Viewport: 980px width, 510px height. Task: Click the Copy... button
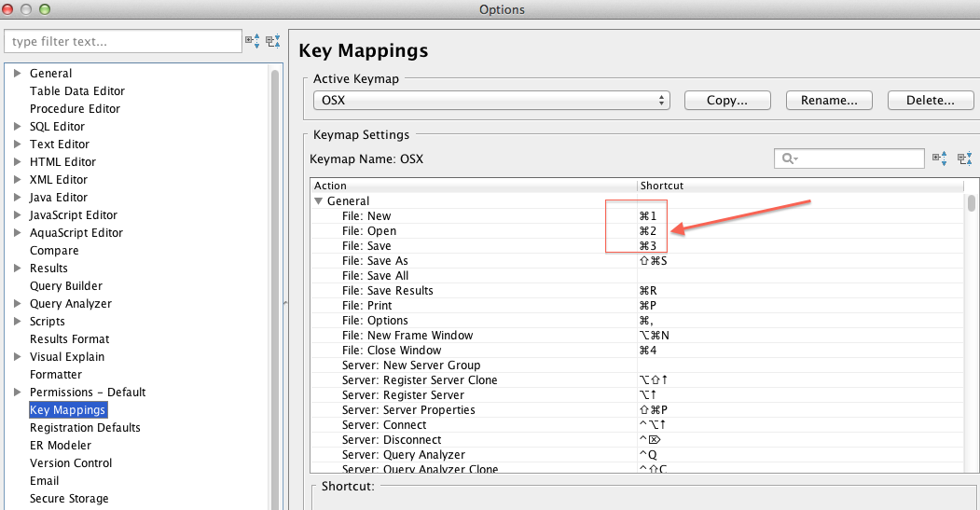coord(727,101)
